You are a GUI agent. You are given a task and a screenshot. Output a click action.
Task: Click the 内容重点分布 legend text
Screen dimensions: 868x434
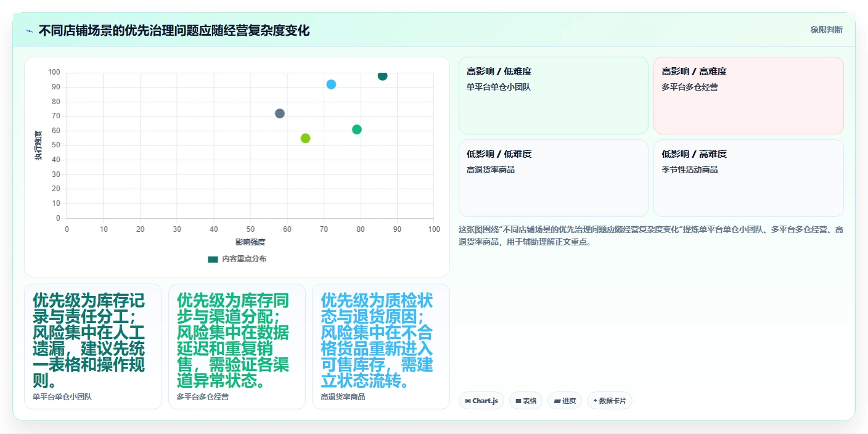[x=244, y=259]
